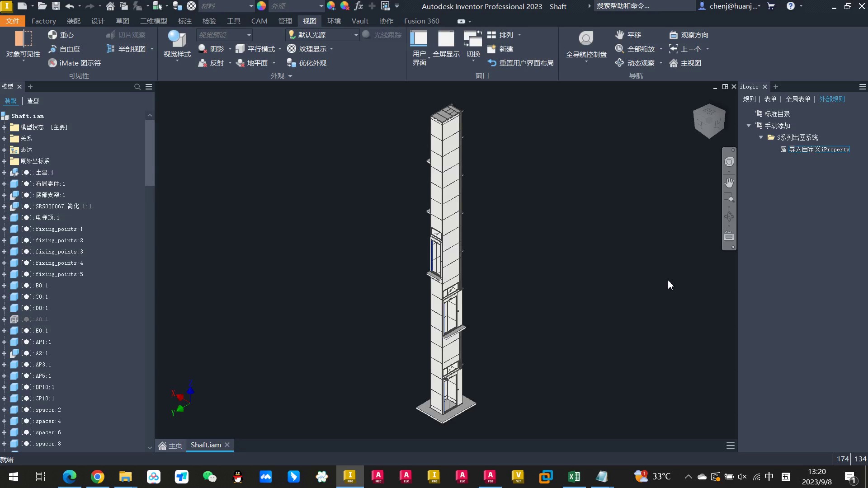Click 观察方向 look at tool
Viewport: 868px width, 488px height.
click(689, 35)
